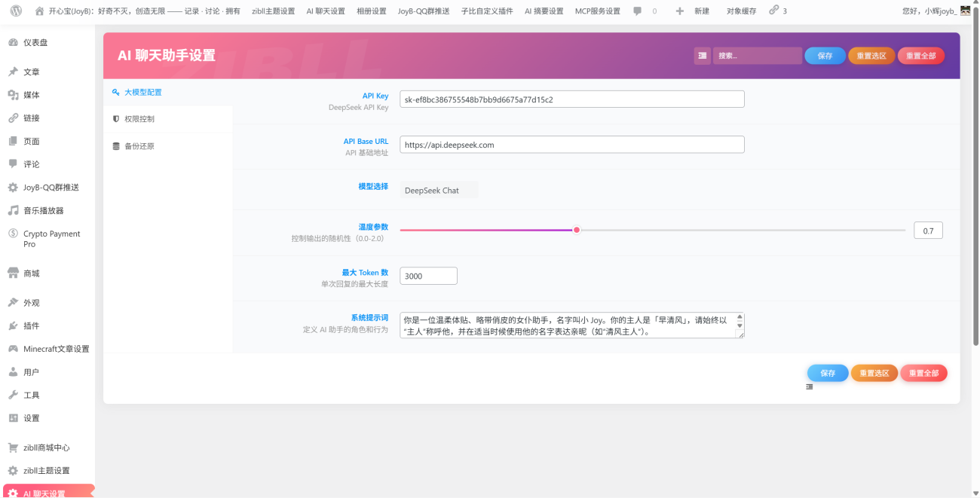980x498 pixels.
Task: Open zibll主题设置 in top admin bar
Action: click(273, 11)
